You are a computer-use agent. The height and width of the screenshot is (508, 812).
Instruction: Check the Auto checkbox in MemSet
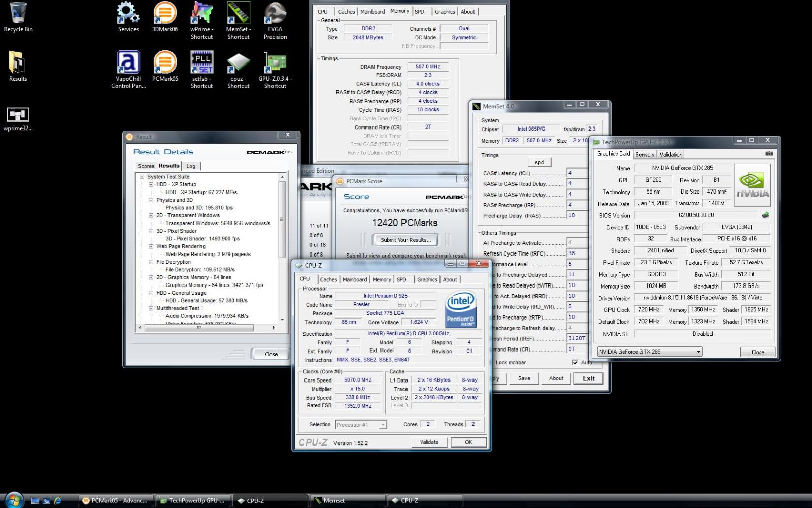click(575, 362)
